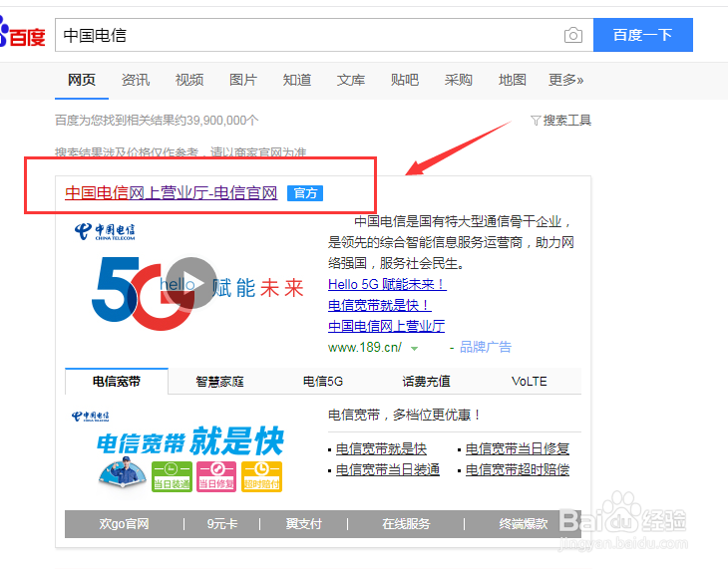
Task: Click the result count text 39,900,000个
Action: 222,121
